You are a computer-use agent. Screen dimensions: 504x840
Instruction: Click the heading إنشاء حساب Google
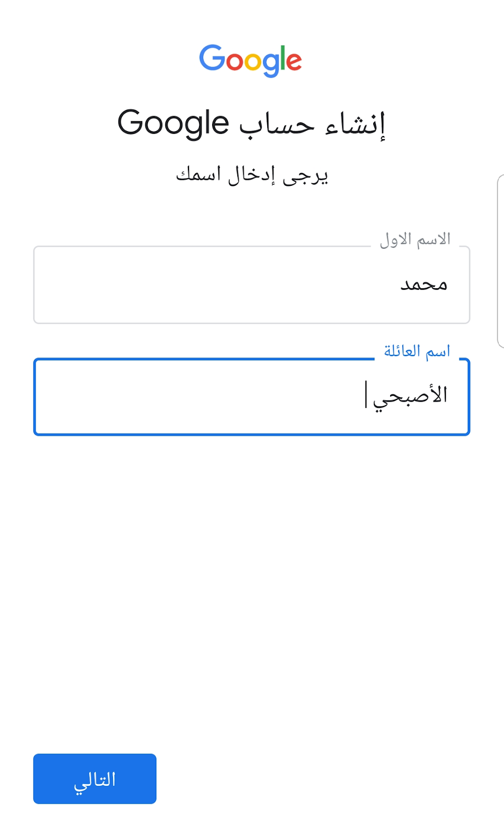click(x=251, y=123)
